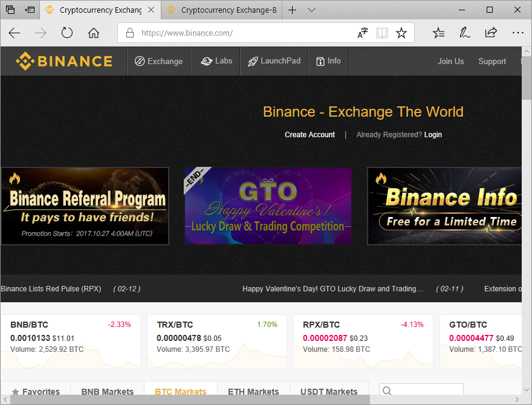The width and height of the screenshot is (532, 405).
Task: Click the scroll up arrow
Action: coord(527,51)
